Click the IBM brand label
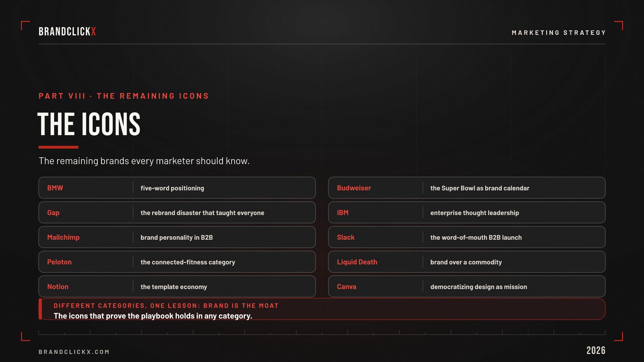 [343, 213]
